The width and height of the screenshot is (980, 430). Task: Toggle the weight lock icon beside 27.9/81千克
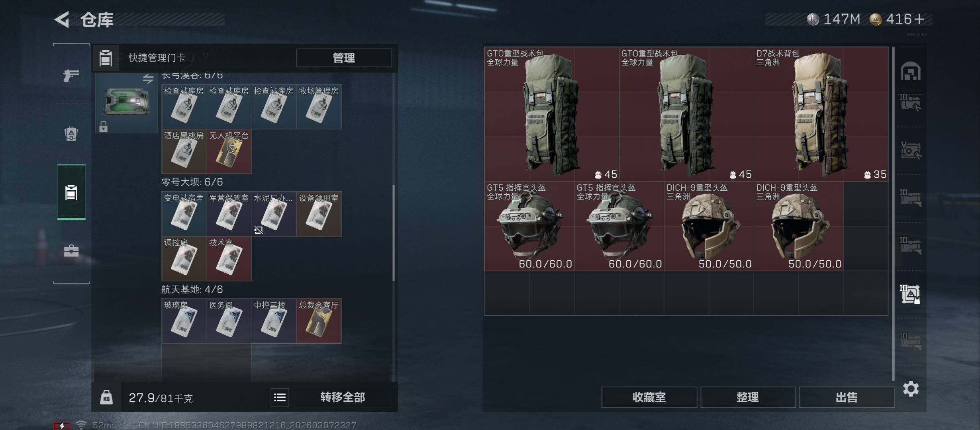click(x=106, y=397)
